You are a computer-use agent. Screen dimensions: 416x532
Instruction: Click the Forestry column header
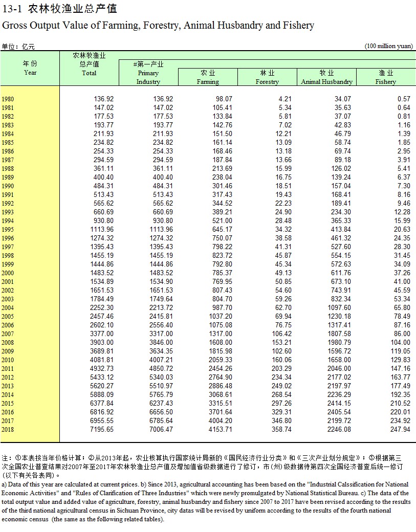tap(267, 77)
